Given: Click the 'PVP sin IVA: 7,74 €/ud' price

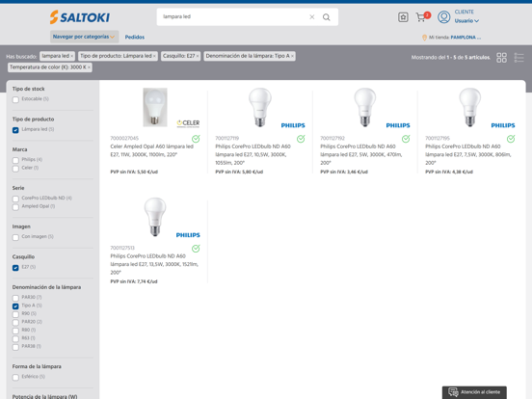Looking at the screenshot, I should [134, 281].
